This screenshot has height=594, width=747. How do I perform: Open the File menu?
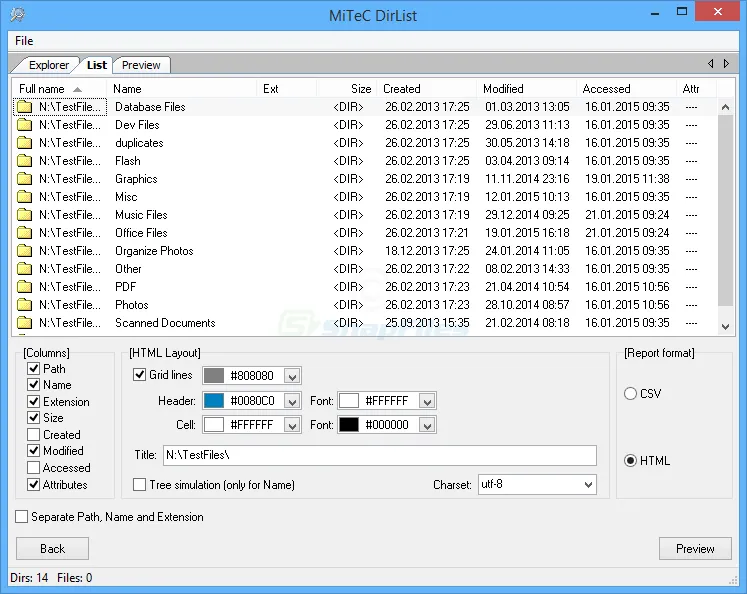24,41
